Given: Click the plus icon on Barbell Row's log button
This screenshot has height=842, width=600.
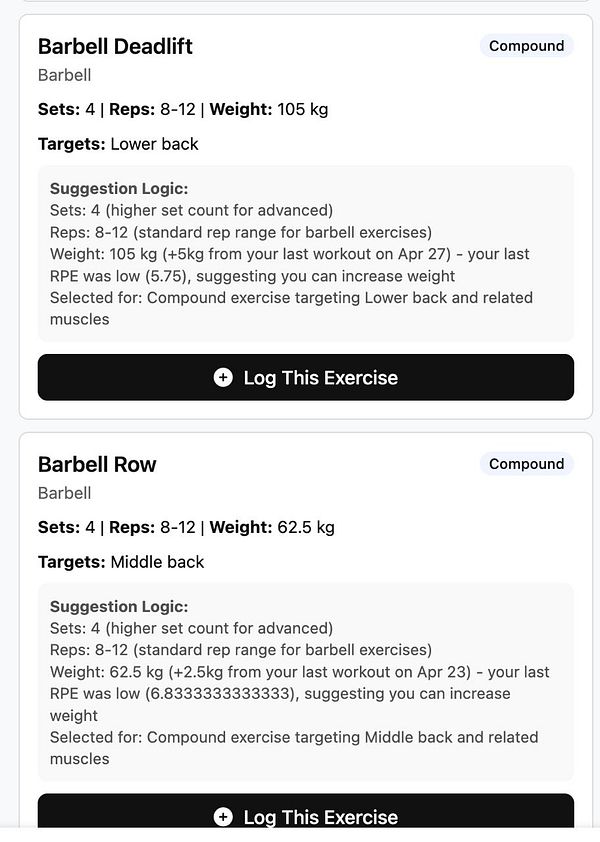Looking at the screenshot, I should click(221, 816).
